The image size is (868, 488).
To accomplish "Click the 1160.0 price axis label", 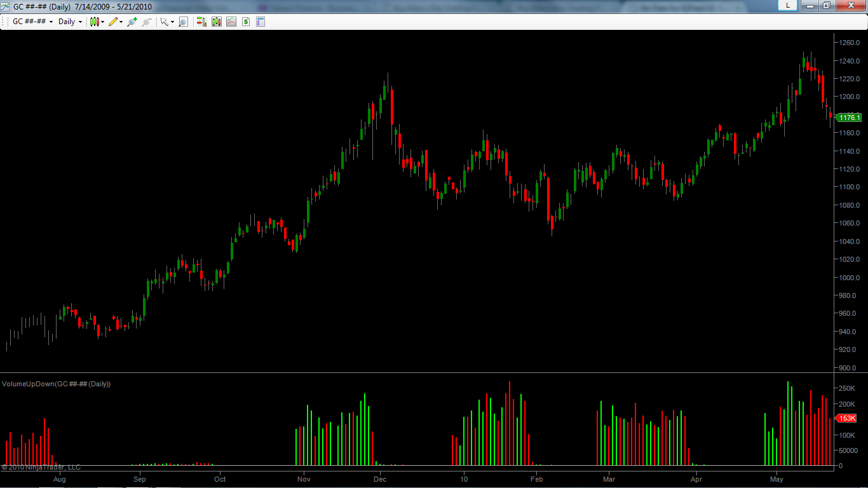I will [850, 133].
